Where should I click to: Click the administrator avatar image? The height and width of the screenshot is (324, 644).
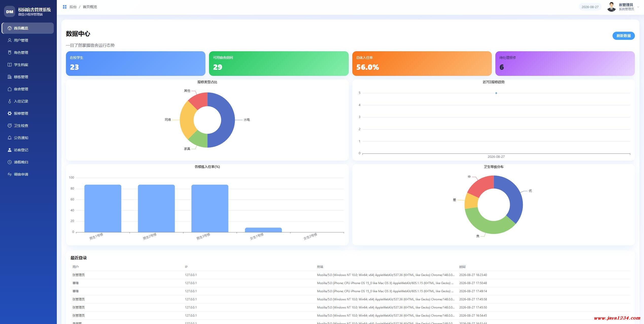tap(612, 7)
